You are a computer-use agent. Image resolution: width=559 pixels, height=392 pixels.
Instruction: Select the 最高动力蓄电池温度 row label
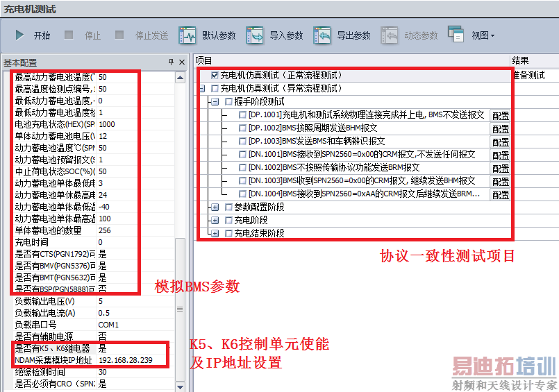point(55,77)
